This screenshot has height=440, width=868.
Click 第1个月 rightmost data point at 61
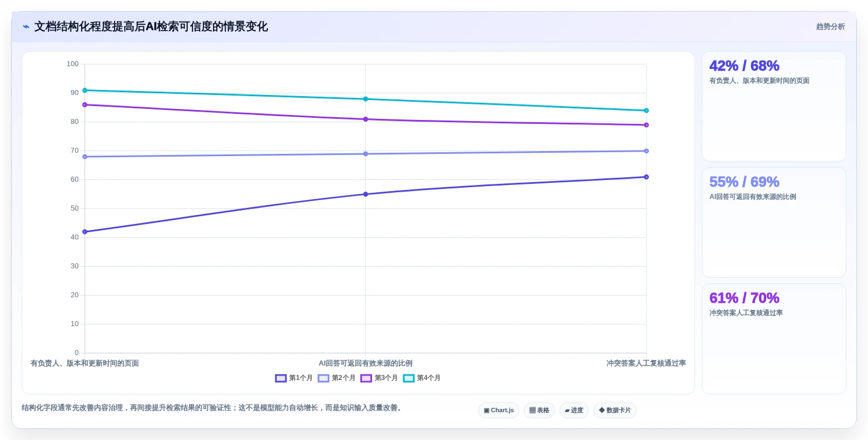(x=647, y=177)
